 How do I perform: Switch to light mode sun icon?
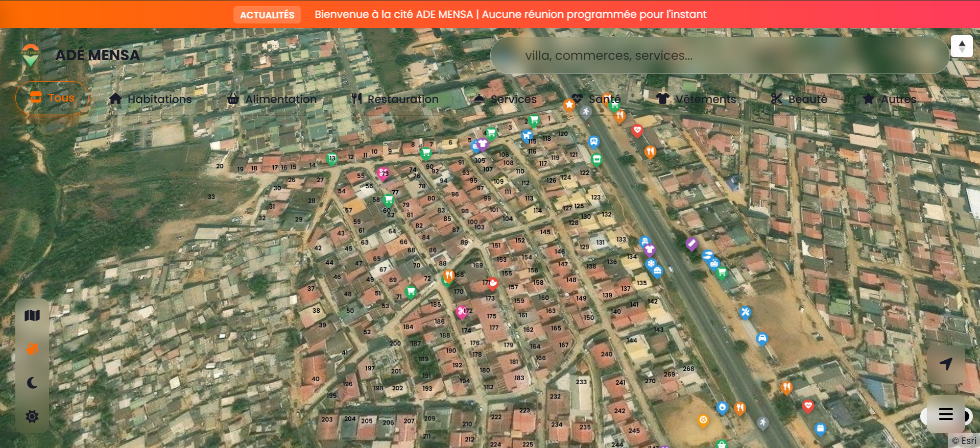pyautogui.click(x=32, y=416)
